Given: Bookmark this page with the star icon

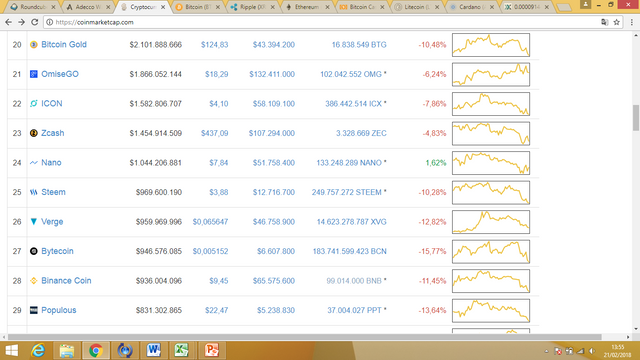Looking at the screenshot, I should pos(617,22).
